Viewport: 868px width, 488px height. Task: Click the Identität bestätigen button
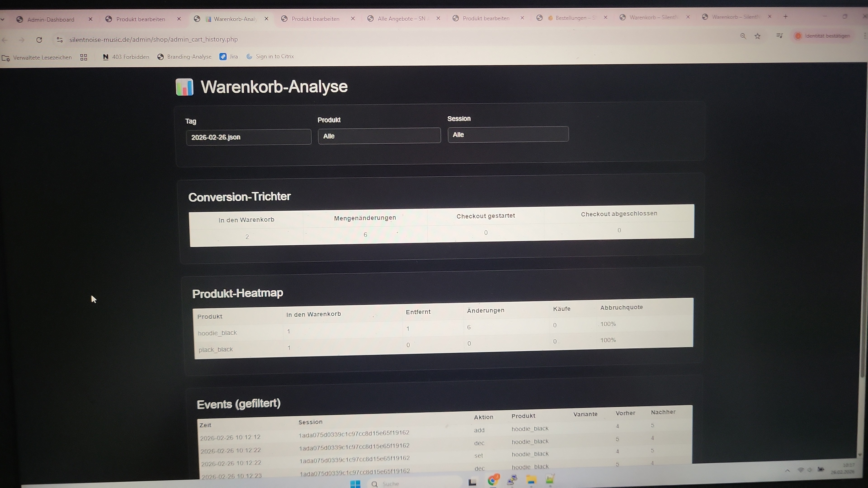(x=822, y=36)
